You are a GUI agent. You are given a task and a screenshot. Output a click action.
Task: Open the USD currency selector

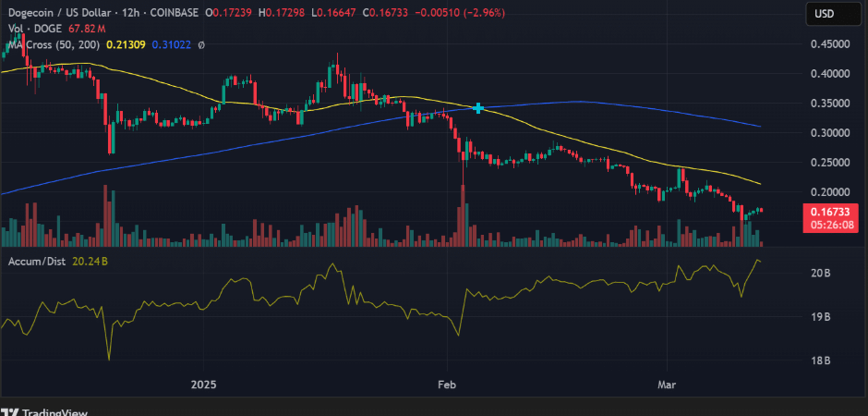pos(834,14)
